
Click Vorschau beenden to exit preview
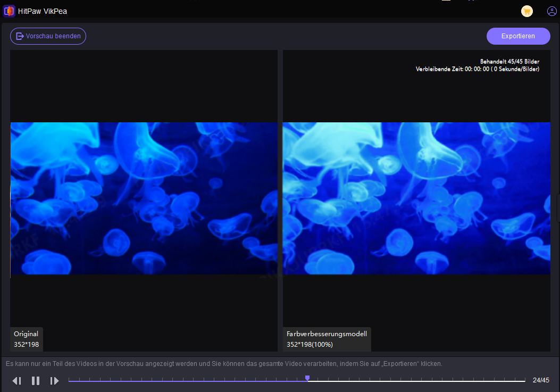pos(48,36)
